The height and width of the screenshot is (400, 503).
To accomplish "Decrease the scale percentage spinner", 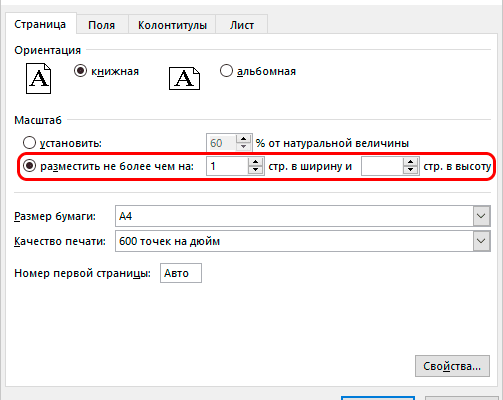I will [243, 147].
